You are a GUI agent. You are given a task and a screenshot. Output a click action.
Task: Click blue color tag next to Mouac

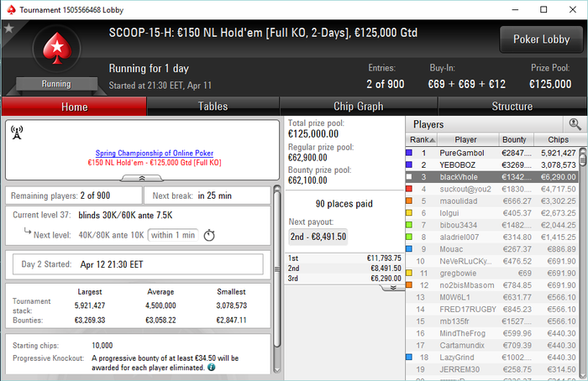tap(409, 248)
